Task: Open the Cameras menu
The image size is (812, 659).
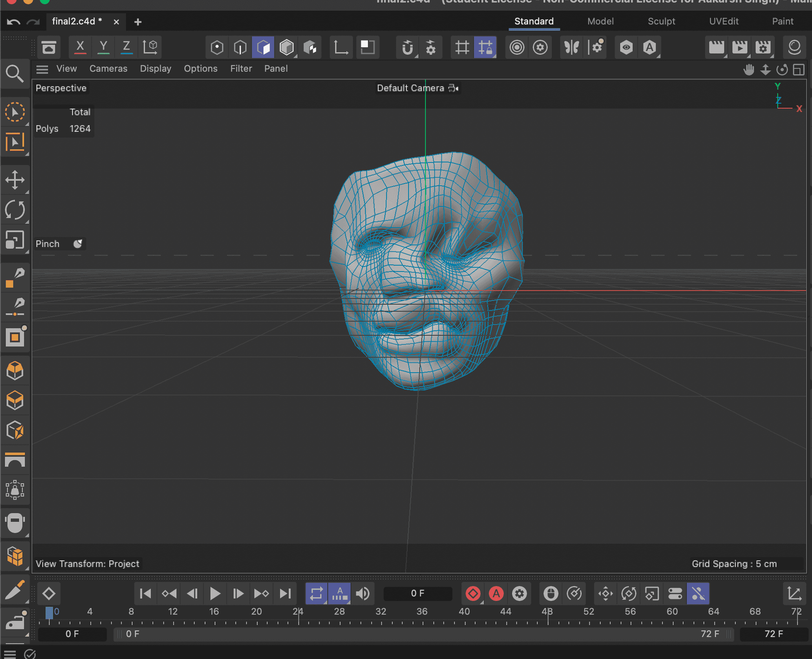Action: click(x=108, y=69)
